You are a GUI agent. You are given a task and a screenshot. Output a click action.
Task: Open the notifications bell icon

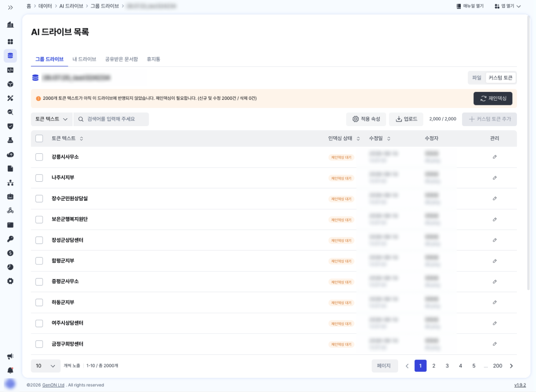10,370
